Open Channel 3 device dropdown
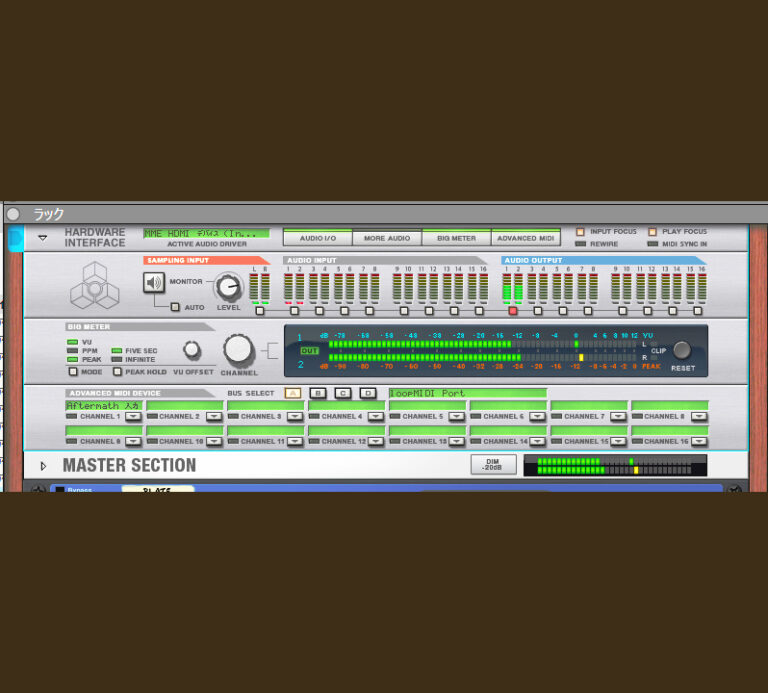768x693 pixels. coord(294,416)
